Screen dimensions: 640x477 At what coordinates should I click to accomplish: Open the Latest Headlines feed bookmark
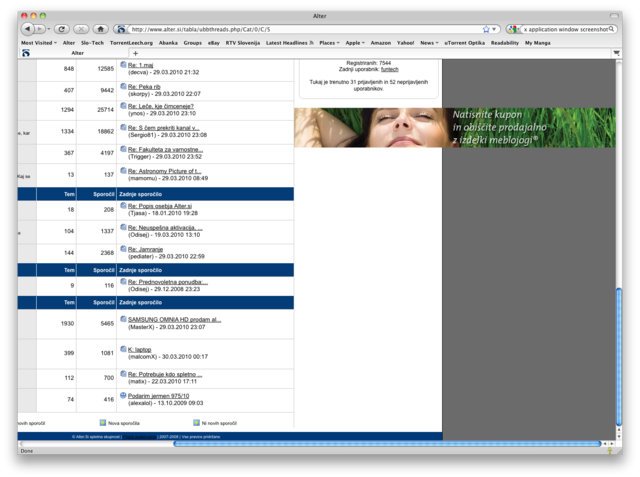[x=289, y=43]
